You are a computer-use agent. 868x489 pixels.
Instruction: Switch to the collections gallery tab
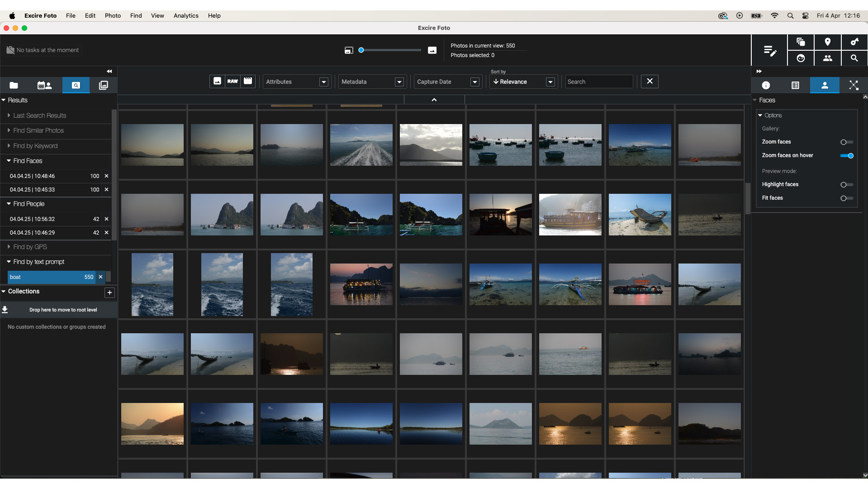pos(104,85)
